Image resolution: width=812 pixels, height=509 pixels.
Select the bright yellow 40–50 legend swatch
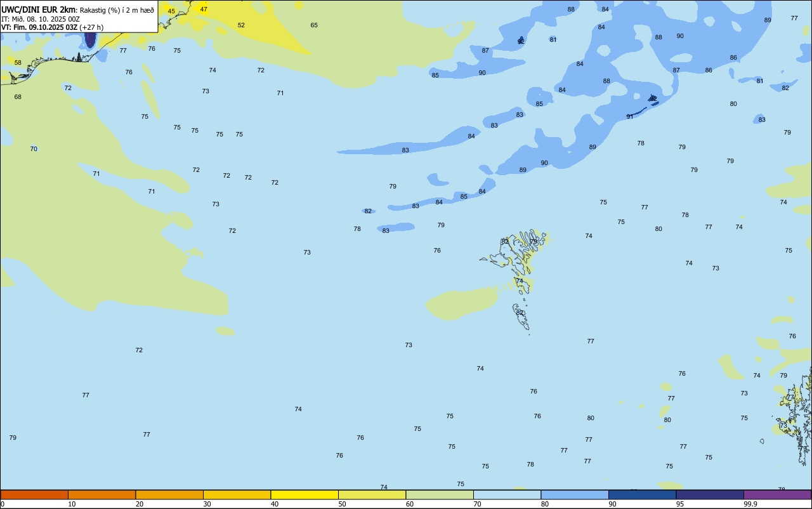pyautogui.click(x=304, y=494)
